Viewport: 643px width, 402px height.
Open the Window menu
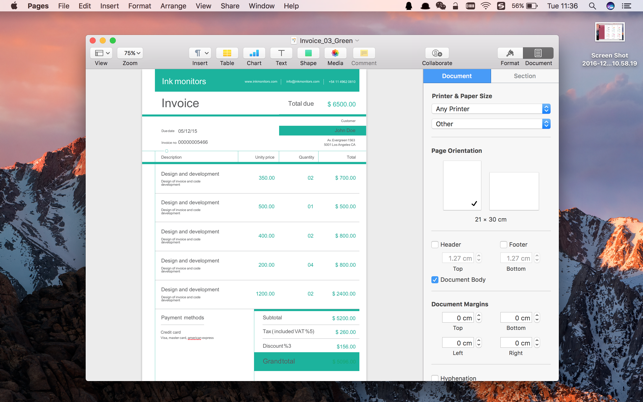click(x=261, y=6)
